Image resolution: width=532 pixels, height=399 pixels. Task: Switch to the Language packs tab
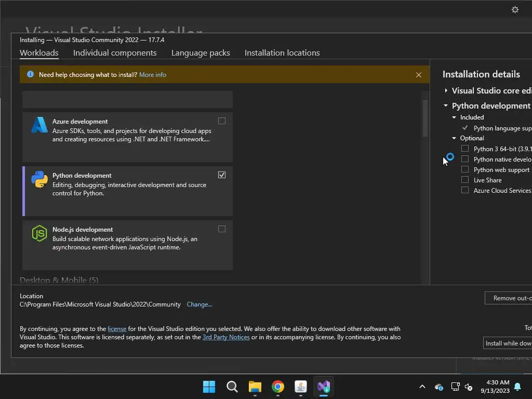[x=201, y=53]
